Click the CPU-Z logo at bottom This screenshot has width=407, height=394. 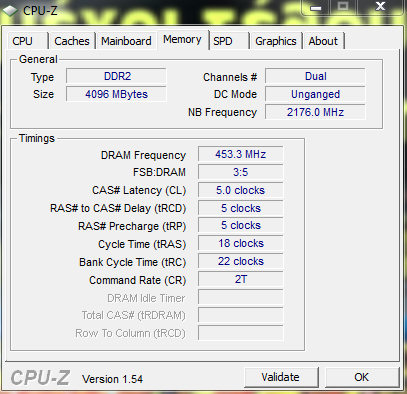pyautogui.click(x=40, y=378)
